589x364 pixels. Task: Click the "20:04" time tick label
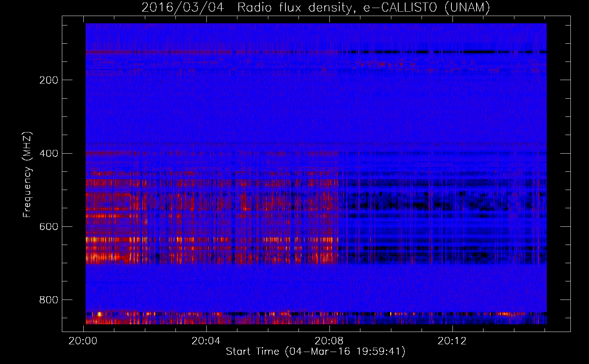206,341
